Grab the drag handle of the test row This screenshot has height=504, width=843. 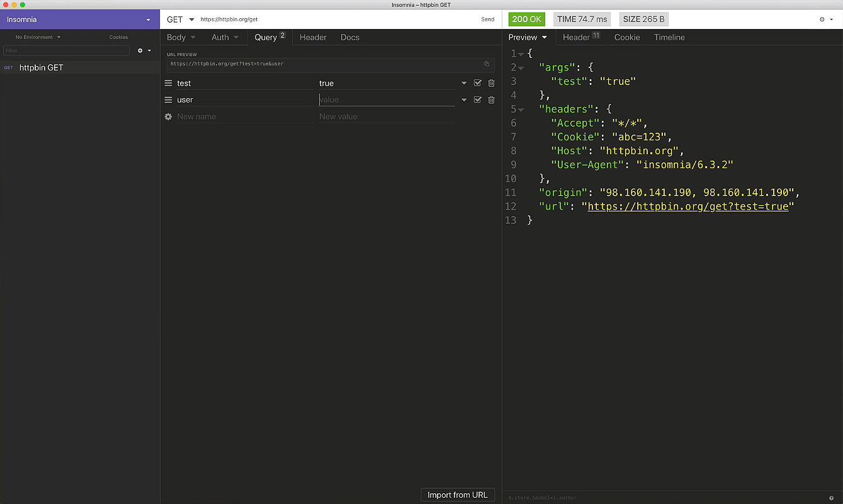pos(168,83)
